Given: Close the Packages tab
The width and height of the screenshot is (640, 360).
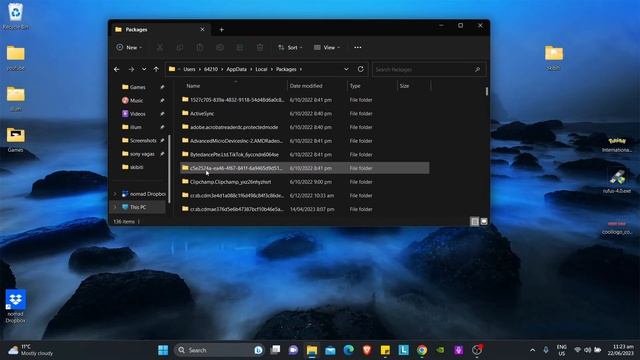Looking at the screenshot, I should [202, 29].
